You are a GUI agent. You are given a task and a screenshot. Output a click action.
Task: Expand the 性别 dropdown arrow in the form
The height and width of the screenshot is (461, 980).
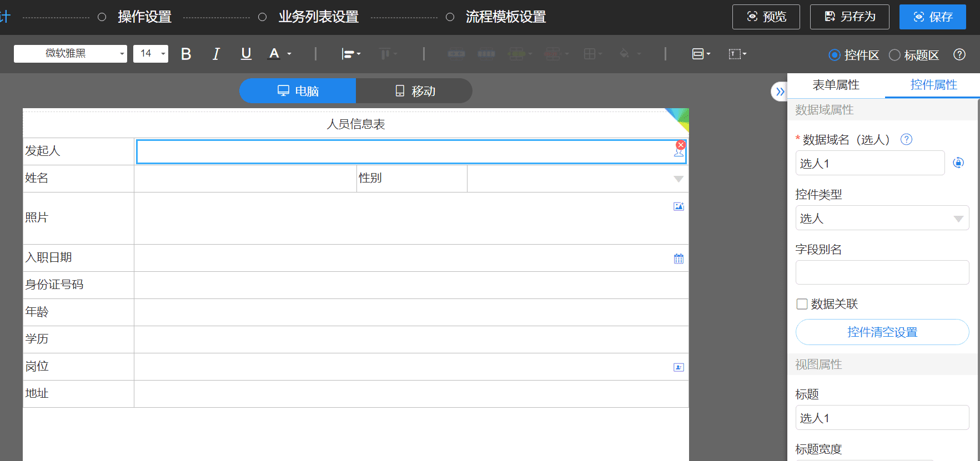679,179
